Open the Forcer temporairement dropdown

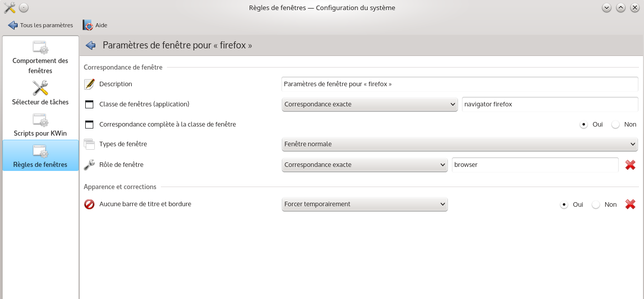click(x=365, y=204)
